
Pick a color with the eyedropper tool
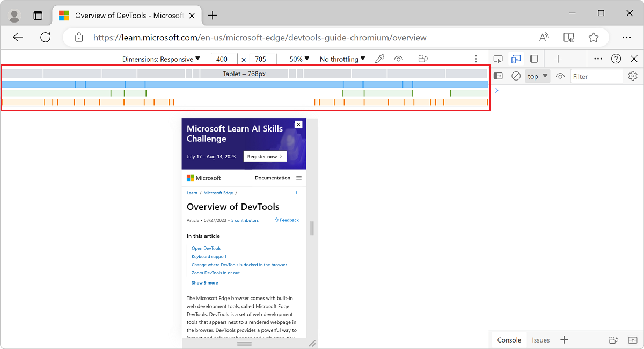(379, 59)
